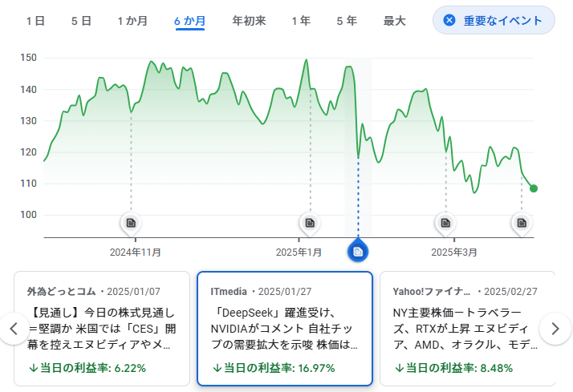Show next news cards with right arrow
Viewport: 573px width, 392px height.
point(555,329)
